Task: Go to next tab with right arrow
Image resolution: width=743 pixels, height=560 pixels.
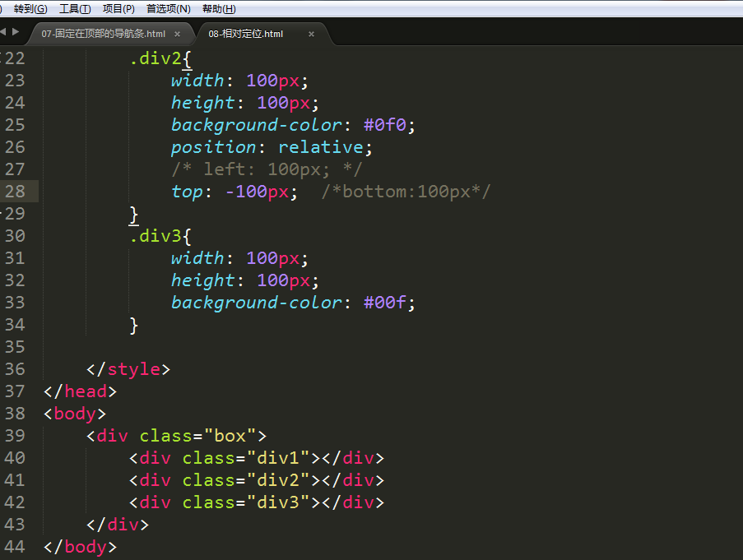Action: point(16,32)
